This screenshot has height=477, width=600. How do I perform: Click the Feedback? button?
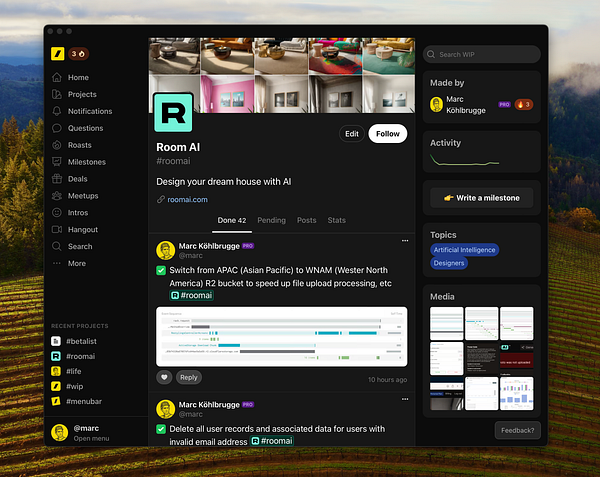(517, 430)
